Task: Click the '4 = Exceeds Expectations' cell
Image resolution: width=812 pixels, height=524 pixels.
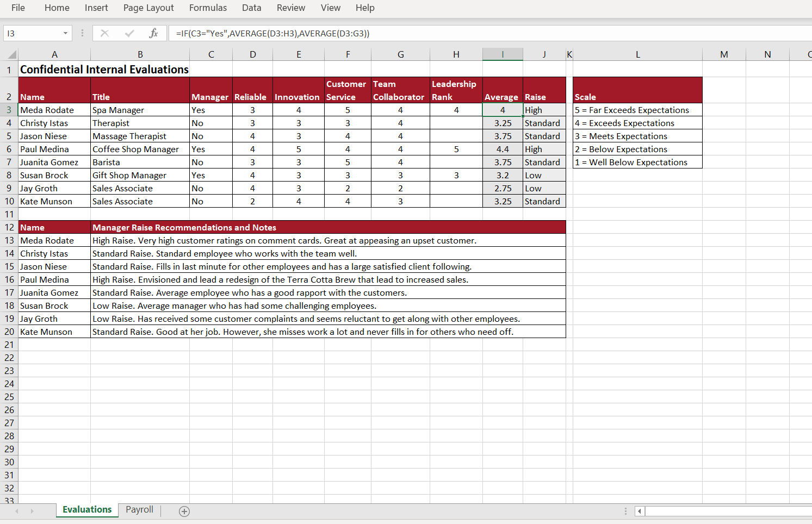Action: point(637,123)
